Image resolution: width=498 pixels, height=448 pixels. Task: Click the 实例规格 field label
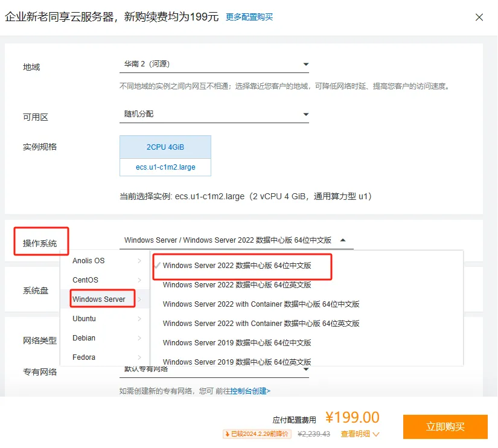[40, 147]
